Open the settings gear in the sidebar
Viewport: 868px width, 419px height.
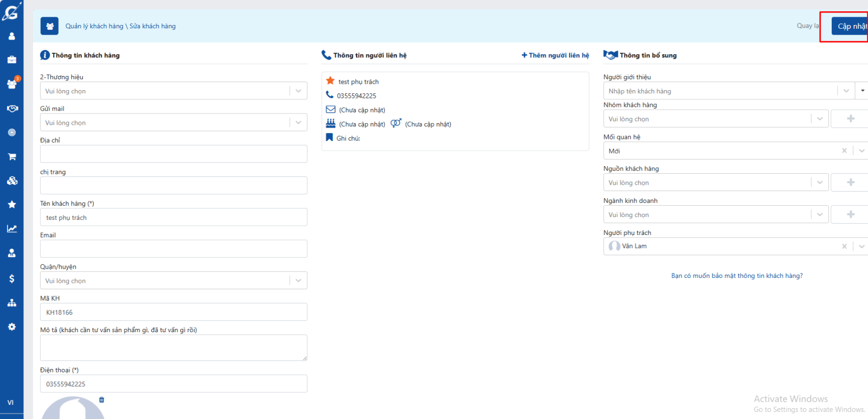point(11,327)
